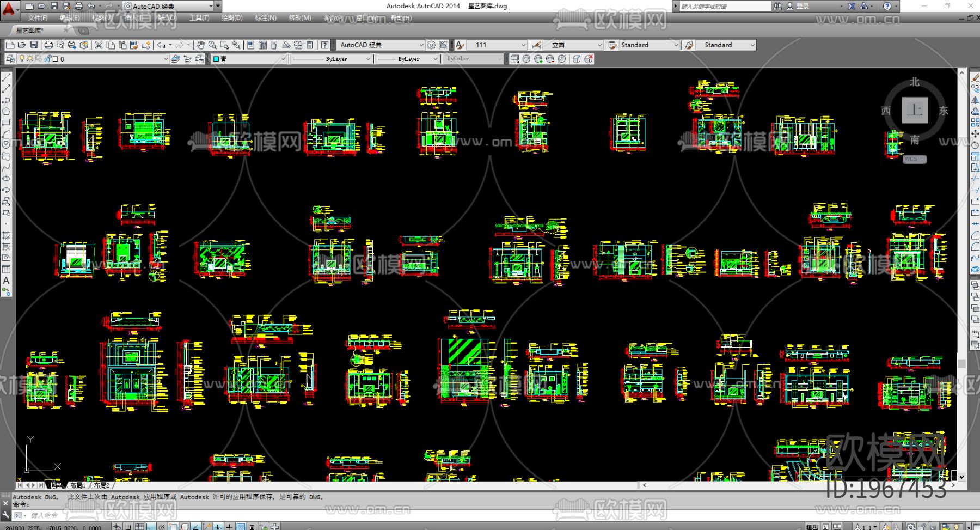Click the Layer Previous icon

(x=188, y=59)
